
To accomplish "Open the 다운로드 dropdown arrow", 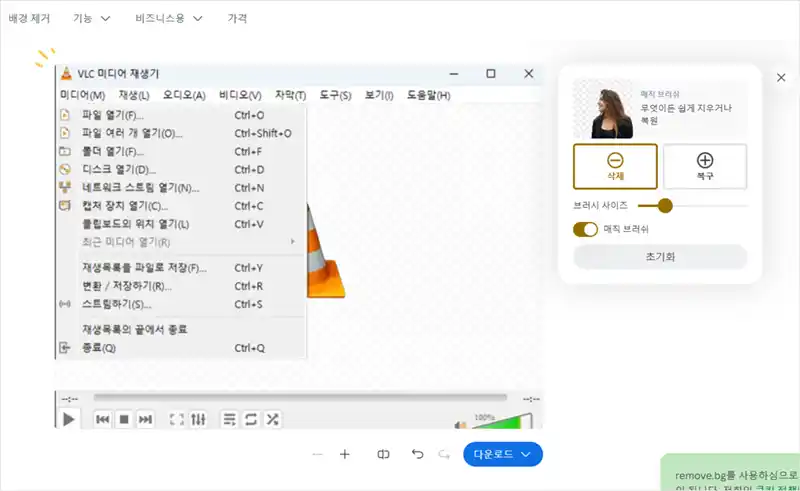I will (x=526, y=454).
